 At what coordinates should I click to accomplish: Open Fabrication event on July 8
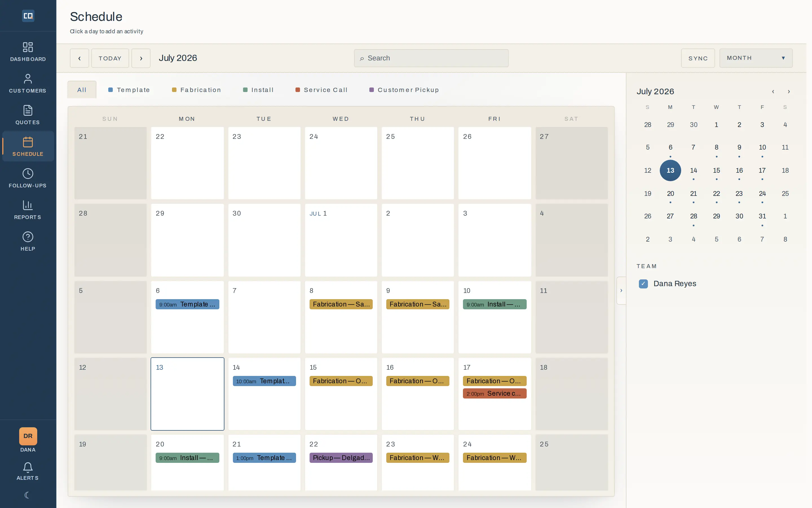click(x=341, y=305)
